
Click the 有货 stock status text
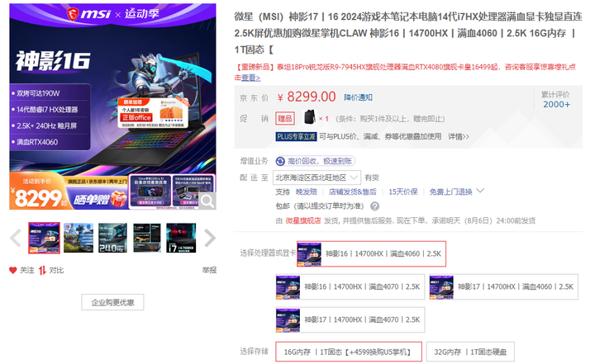click(x=372, y=177)
